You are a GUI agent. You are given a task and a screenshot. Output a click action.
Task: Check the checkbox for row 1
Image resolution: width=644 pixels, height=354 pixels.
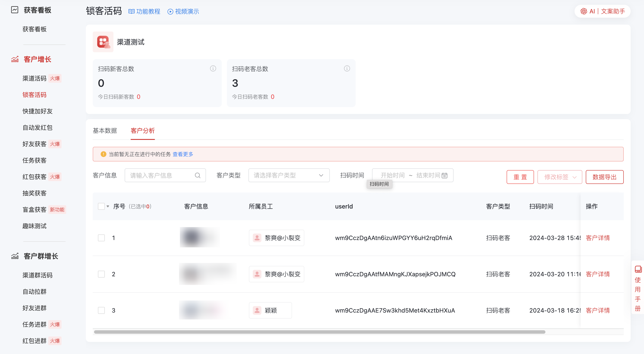[x=101, y=238]
